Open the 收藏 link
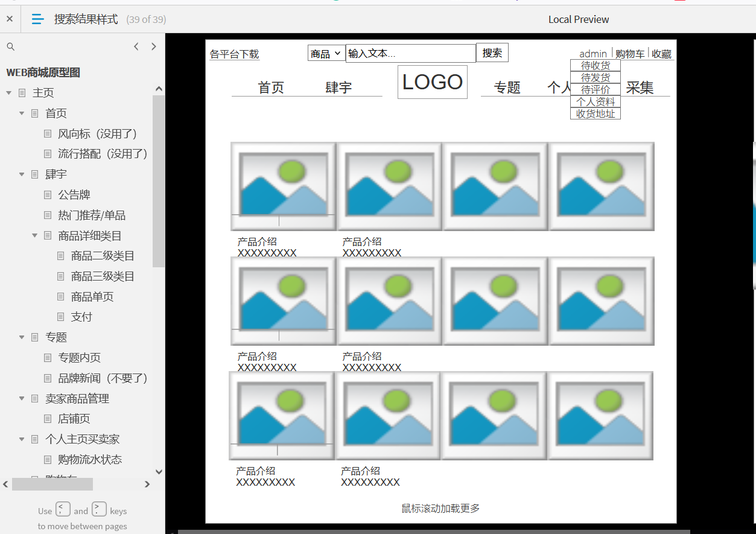This screenshot has width=756, height=534. pyautogui.click(x=662, y=54)
